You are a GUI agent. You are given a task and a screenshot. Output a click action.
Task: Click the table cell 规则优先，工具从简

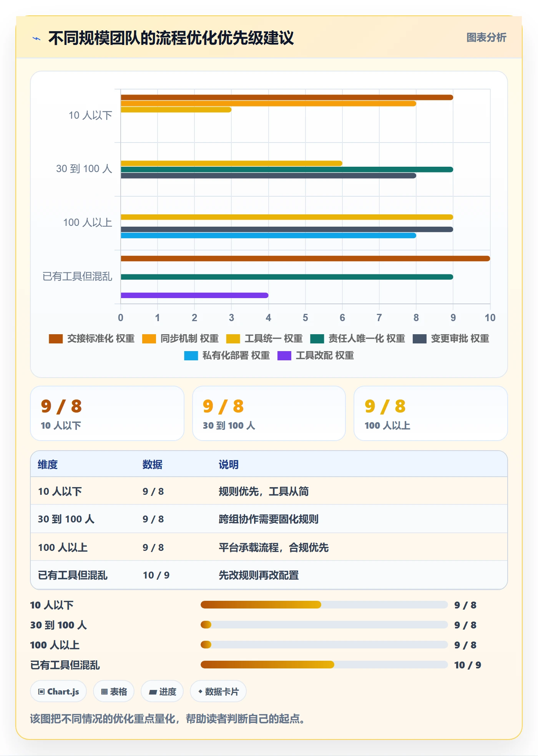264,491
